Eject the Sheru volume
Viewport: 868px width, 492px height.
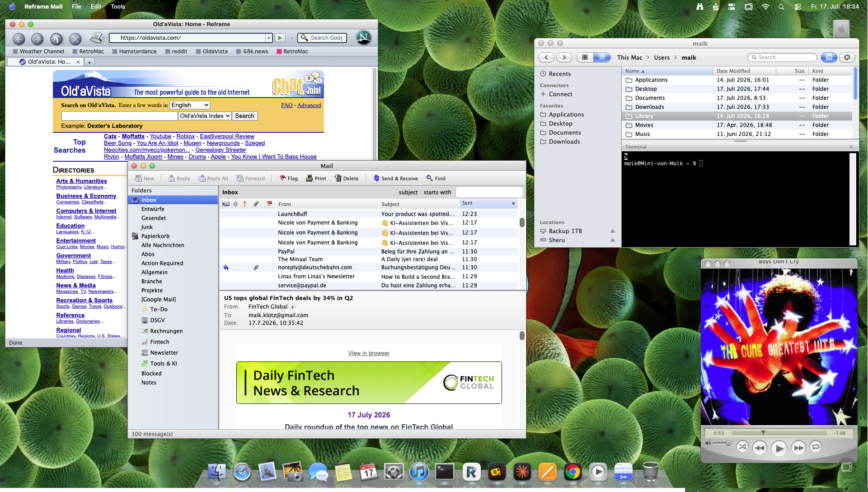613,240
